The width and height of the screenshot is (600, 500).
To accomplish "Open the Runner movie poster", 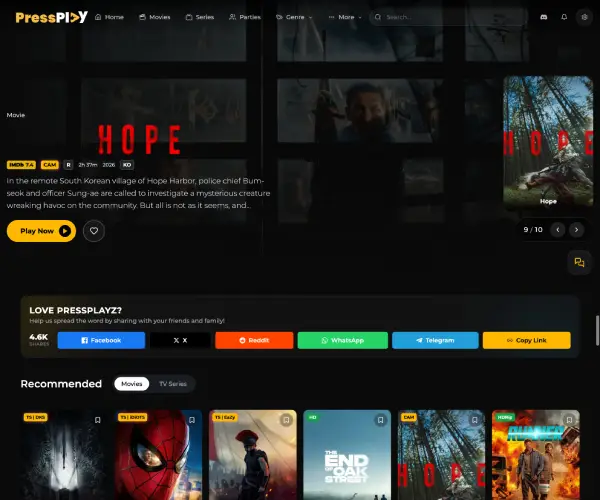I will 536,457.
